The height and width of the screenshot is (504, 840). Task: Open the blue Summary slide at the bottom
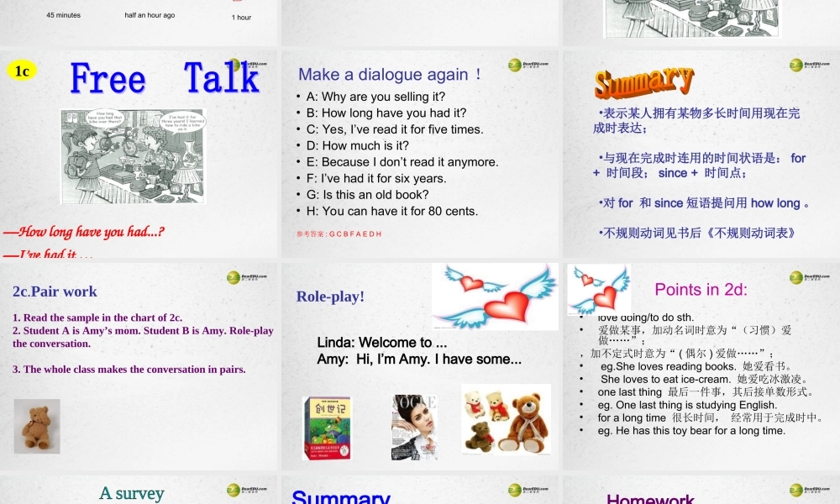point(420,491)
